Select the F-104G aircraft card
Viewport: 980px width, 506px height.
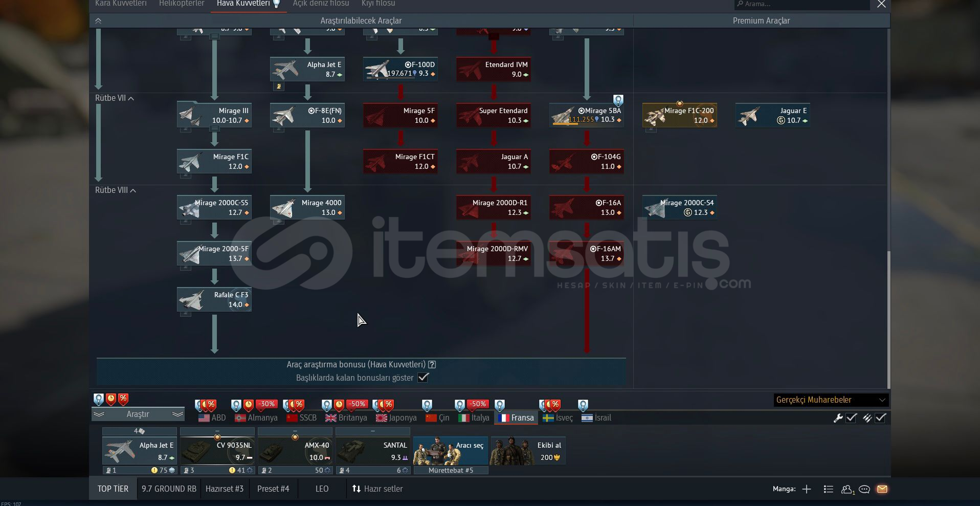(x=587, y=161)
